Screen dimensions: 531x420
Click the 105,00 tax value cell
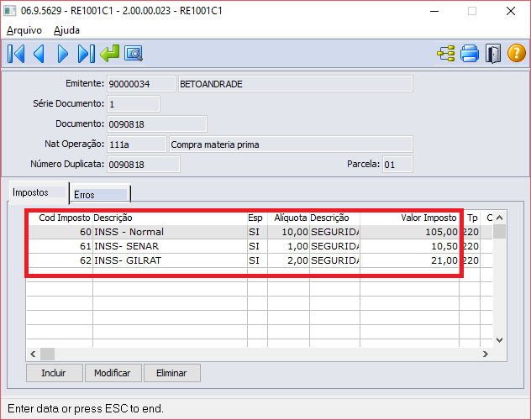click(x=410, y=232)
